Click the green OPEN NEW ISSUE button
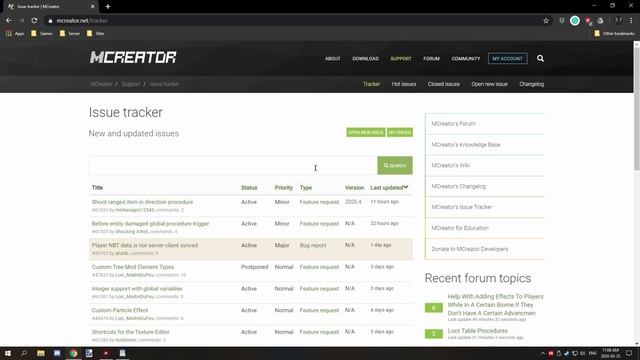 point(366,132)
